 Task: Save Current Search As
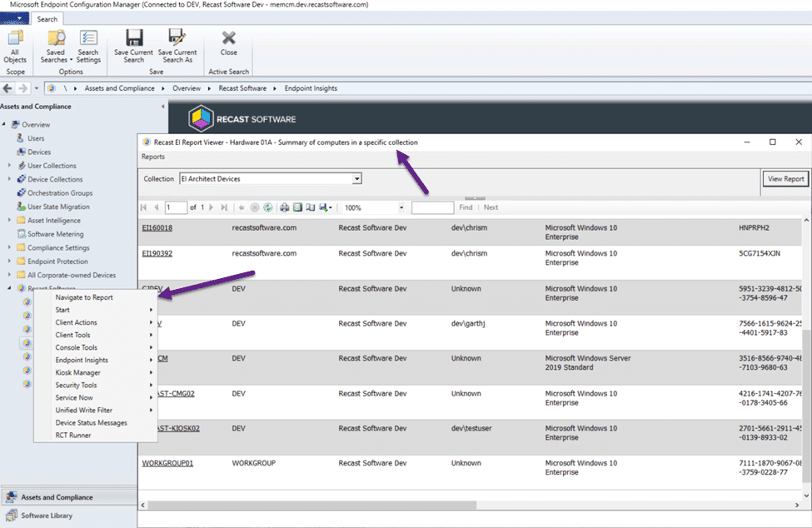coord(177,46)
